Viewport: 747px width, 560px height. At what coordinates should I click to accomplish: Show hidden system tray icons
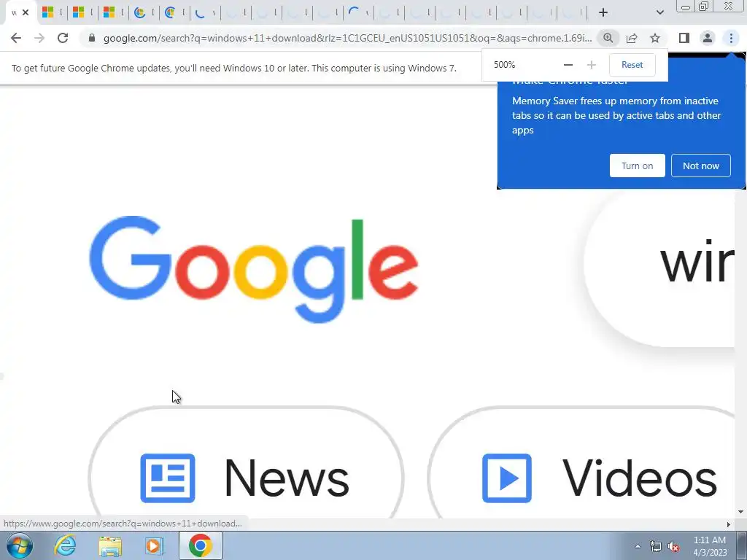[638, 546]
